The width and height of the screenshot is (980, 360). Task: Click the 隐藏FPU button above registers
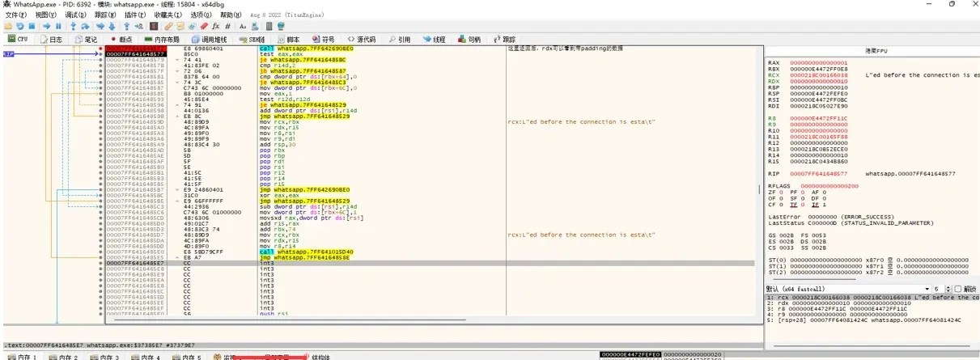pyautogui.click(x=876, y=51)
